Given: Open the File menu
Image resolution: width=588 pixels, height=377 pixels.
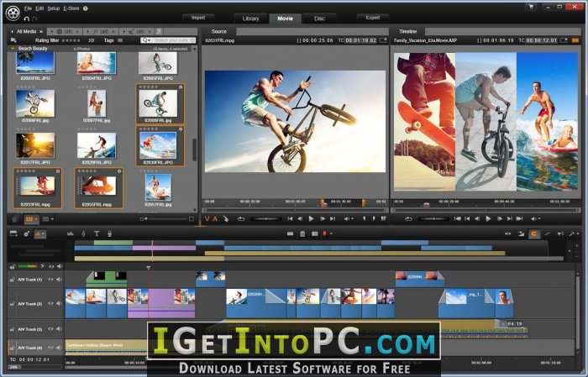Looking at the screenshot, I should coord(28,8).
